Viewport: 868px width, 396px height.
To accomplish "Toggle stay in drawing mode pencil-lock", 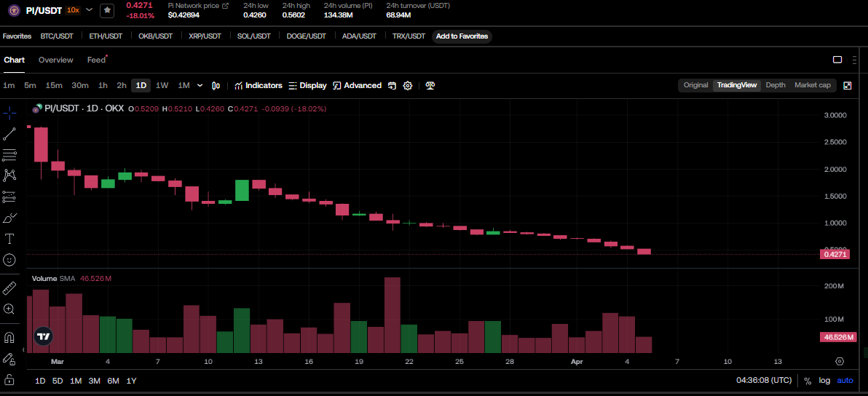I will point(9,358).
